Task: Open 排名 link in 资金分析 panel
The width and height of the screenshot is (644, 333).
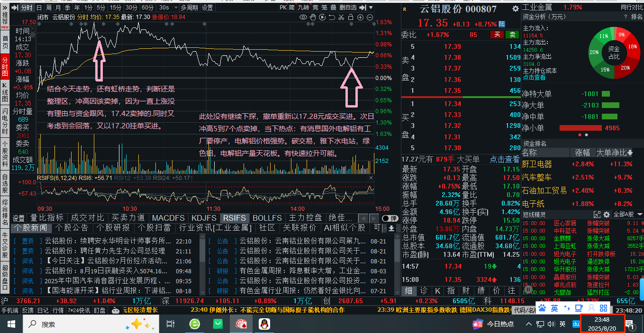Action: click(637, 17)
